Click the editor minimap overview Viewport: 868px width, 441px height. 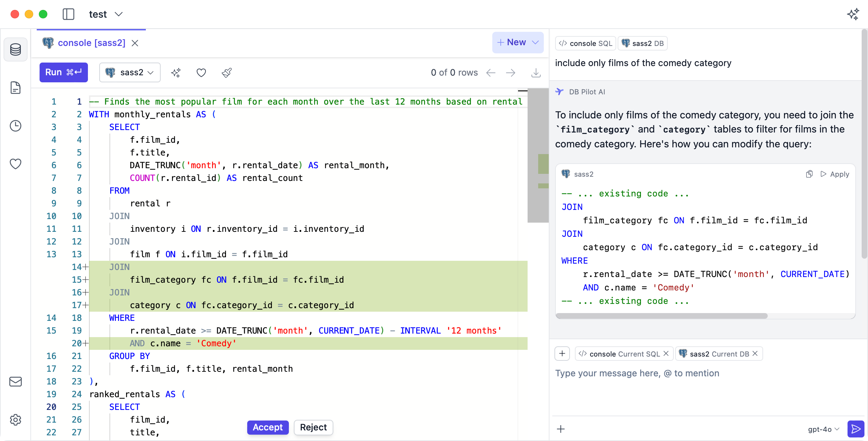[x=538, y=155]
